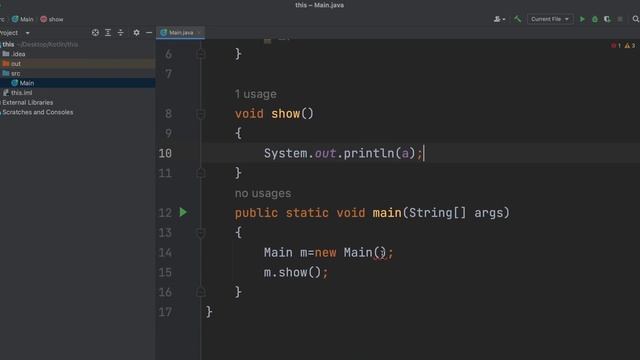The width and height of the screenshot is (640, 360).
Task: Click line number 14 in gutter
Action: (165, 253)
